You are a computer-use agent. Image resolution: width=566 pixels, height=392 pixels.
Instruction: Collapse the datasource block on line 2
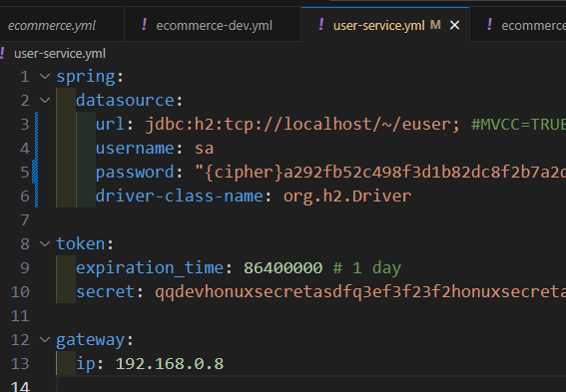(45, 100)
